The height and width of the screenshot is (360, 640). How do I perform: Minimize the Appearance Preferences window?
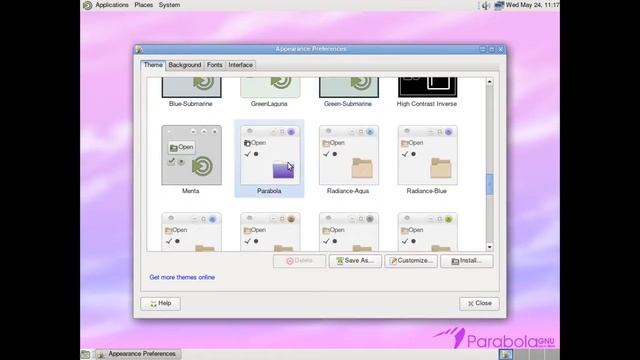tap(483, 49)
